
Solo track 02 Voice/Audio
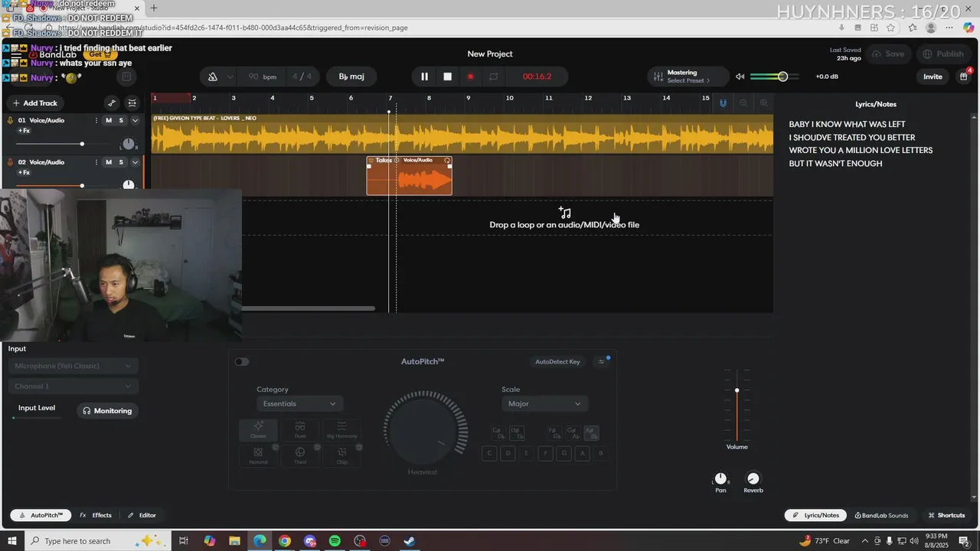(x=121, y=162)
